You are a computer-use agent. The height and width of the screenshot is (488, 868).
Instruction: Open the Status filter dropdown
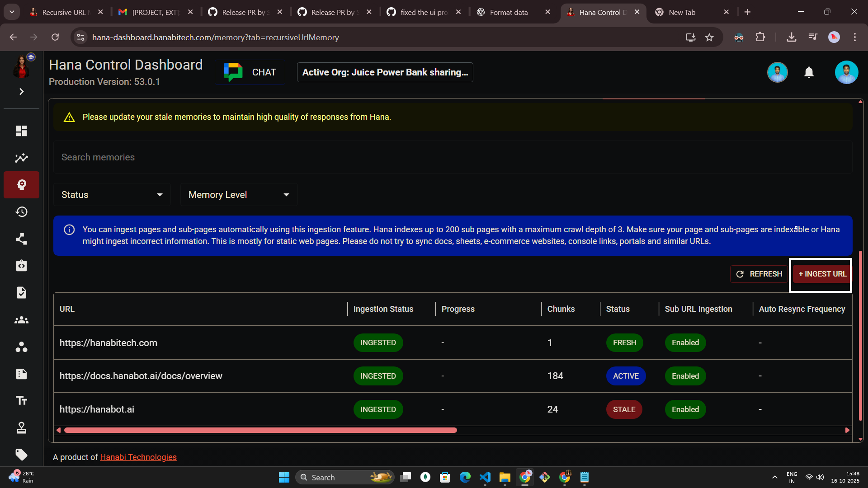(x=112, y=195)
